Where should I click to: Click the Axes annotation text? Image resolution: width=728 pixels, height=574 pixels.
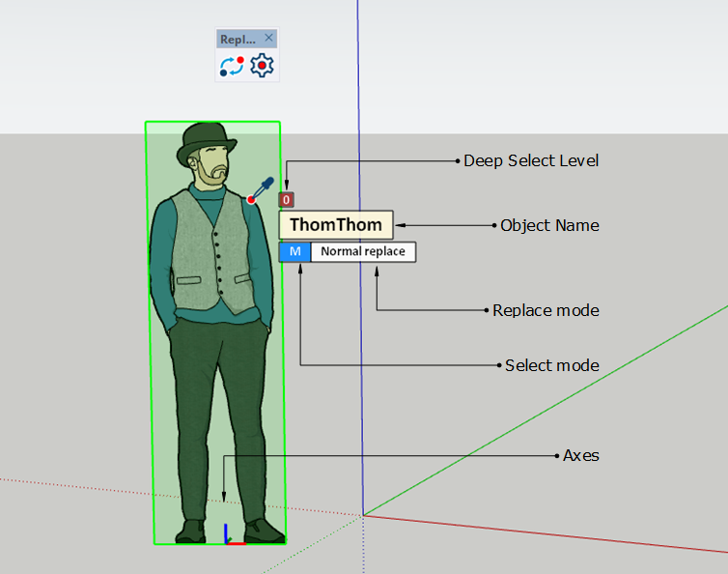pos(581,455)
